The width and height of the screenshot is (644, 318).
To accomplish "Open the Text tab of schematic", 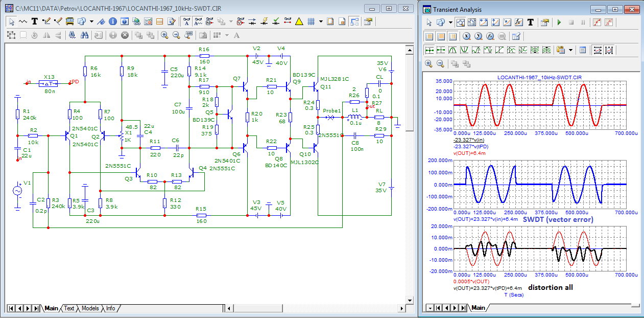I will point(69,309).
